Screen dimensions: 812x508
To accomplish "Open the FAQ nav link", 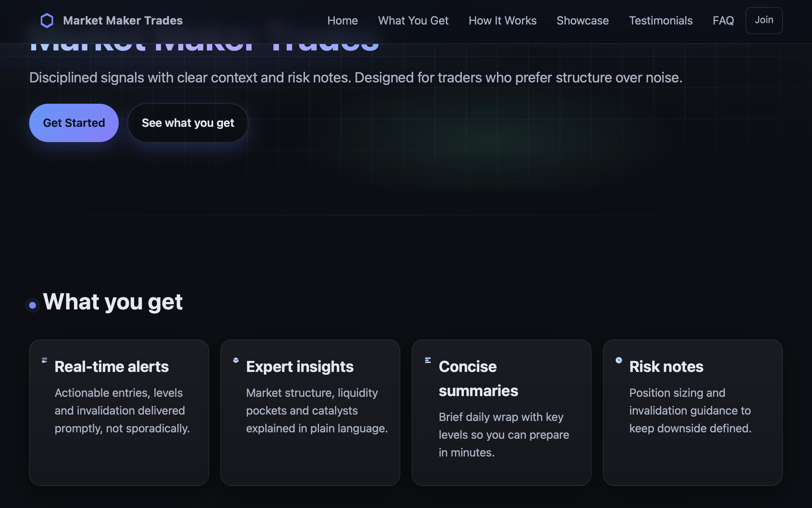I will tap(723, 21).
